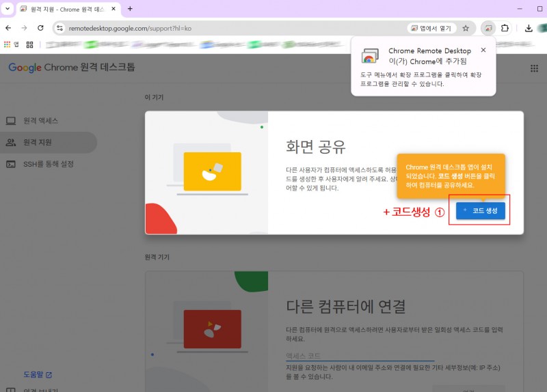Click the red remote connect illustration
This screenshot has width=547, height=392.
pyautogui.click(x=212, y=329)
